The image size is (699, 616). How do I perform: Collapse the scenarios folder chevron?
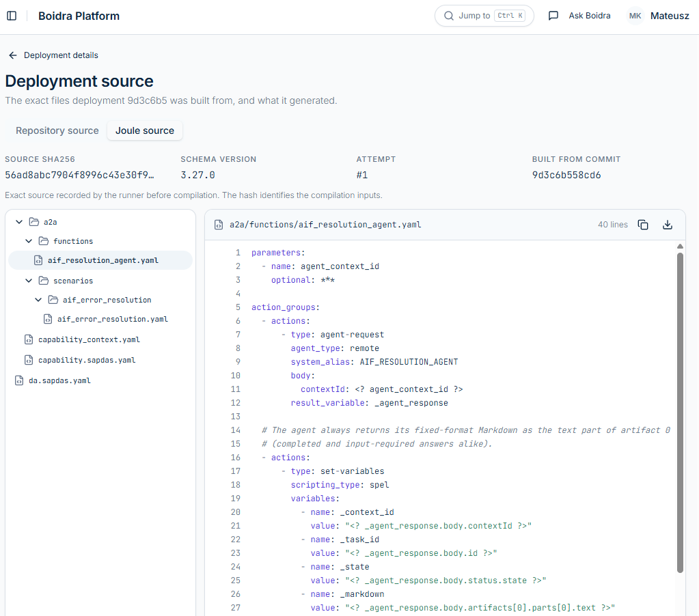(x=29, y=281)
